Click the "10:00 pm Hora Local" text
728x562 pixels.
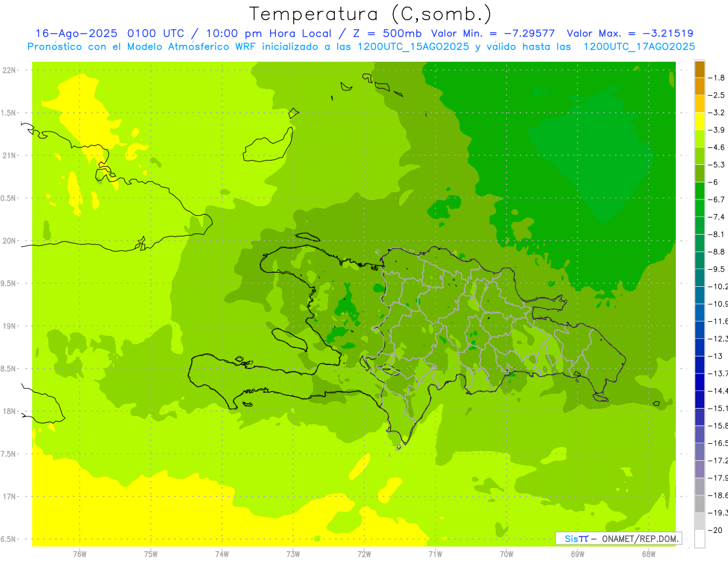(x=270, y=33)
